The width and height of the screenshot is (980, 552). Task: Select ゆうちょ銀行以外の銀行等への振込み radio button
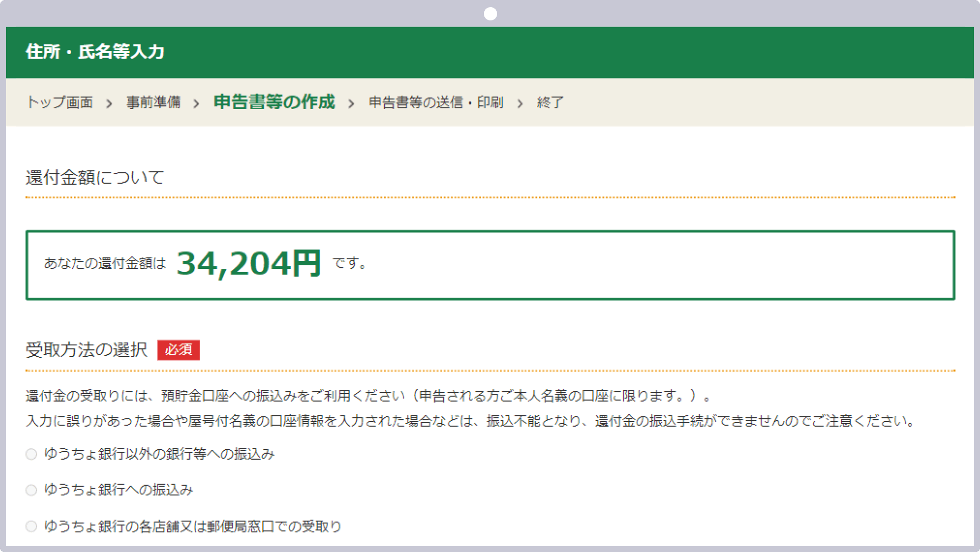click(31, 454)
